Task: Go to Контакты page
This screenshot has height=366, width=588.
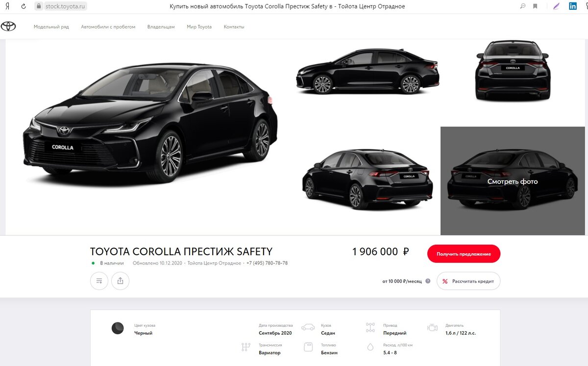Action: [x=234, y=27]
